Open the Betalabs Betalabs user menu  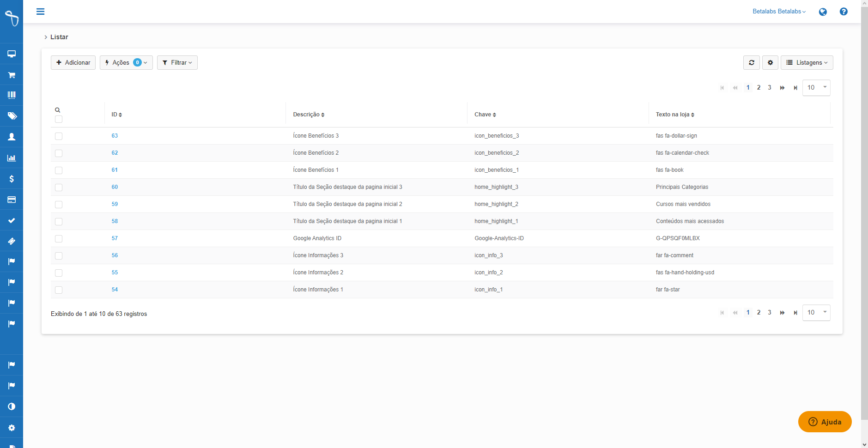point(779,12)
